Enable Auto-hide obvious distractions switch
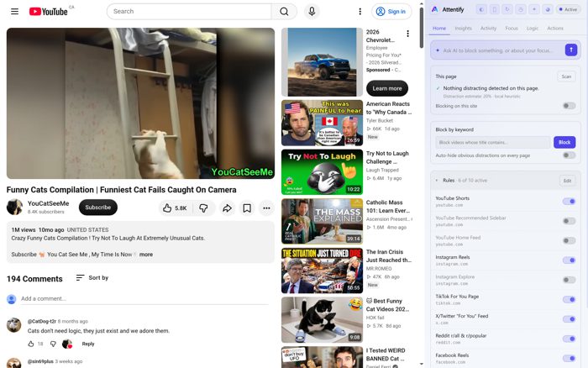The width and height of the screenshot is (588, 368). click(569, 155)
